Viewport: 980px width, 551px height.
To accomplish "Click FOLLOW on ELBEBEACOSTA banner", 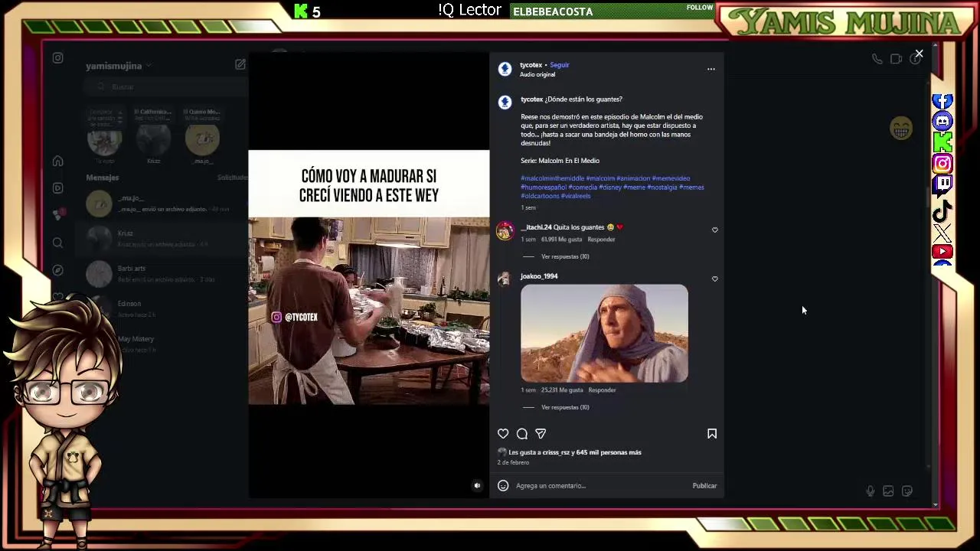I will (x=700, y=8).
